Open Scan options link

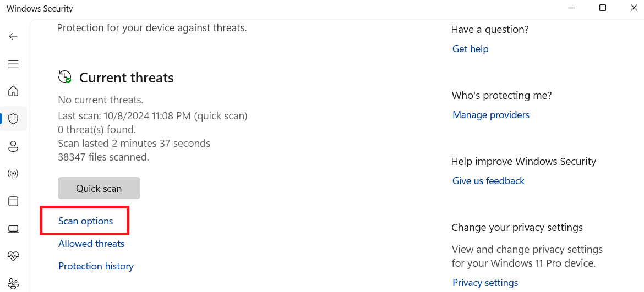click(x=85, y=221)
